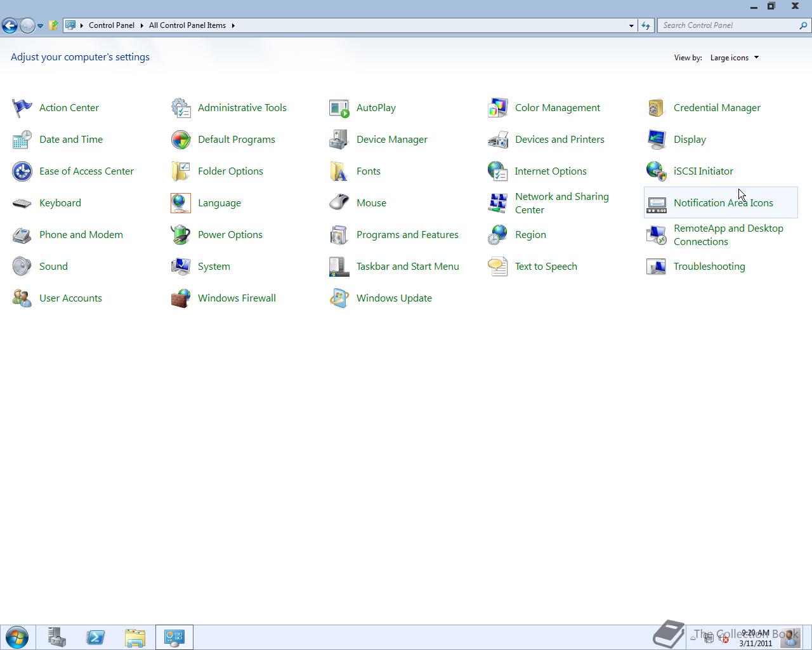Open the Action Center flag icon
The width and height of the screenshot is (812, 650).
[22, 108]
